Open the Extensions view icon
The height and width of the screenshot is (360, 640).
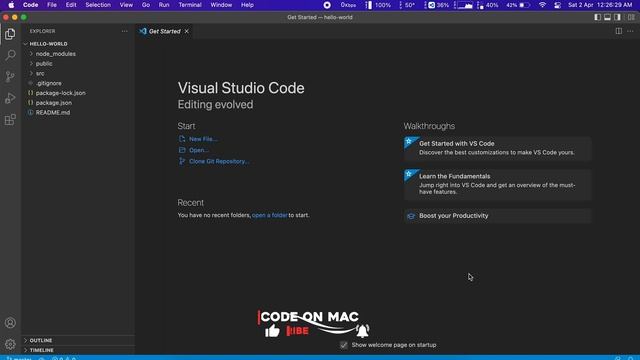(10, 120)
